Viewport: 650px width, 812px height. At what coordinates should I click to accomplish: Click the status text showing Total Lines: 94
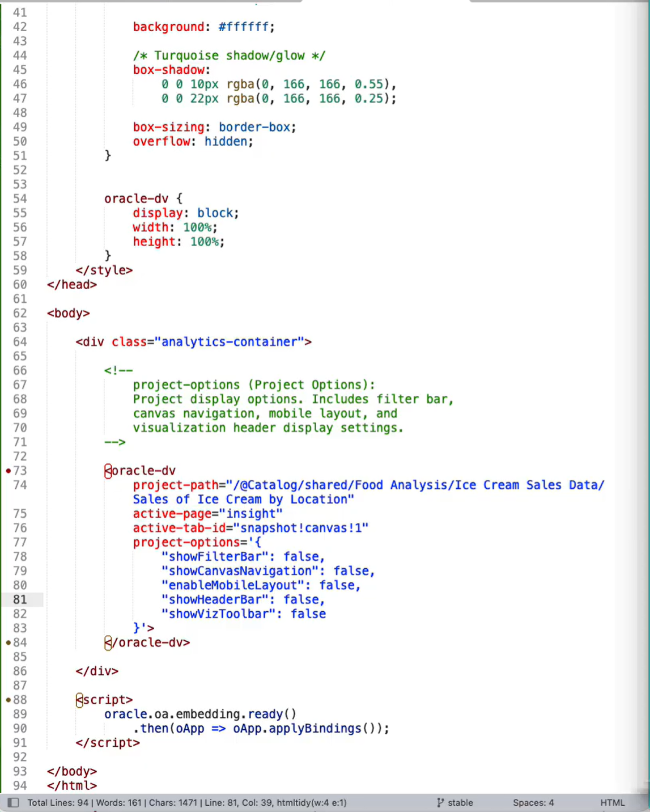58,802
